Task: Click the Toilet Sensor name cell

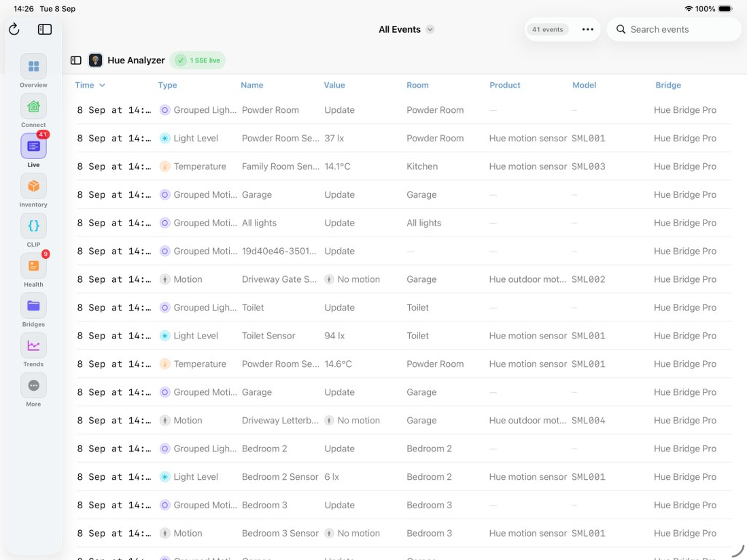Action: 268,336
